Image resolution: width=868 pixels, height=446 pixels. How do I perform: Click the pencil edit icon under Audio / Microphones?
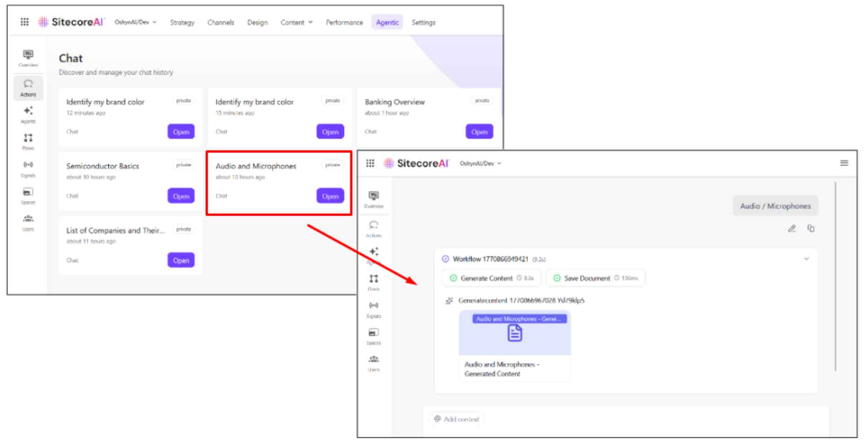(x=791, y=228)
